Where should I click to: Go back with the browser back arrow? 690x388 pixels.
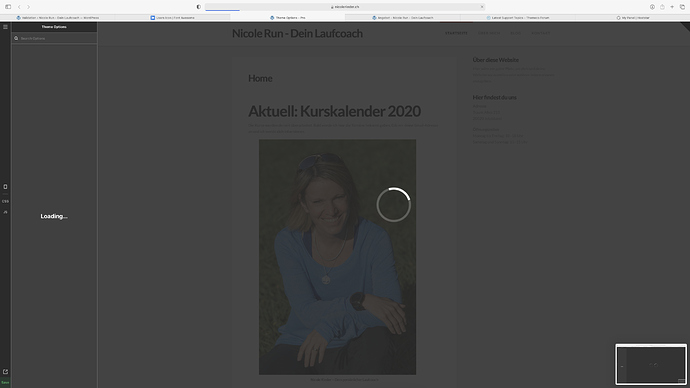(x=19, y=7)
